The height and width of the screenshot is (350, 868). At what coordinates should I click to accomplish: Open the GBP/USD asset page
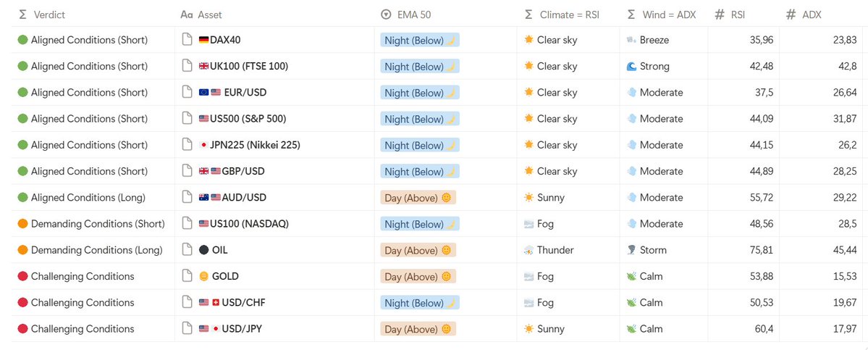click(x=243, y=171)
